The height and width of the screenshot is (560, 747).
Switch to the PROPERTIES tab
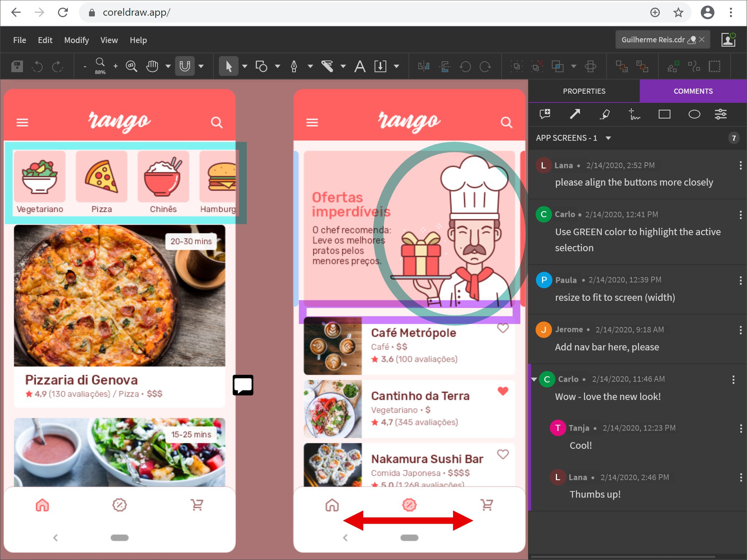click(x=584, y=91)
